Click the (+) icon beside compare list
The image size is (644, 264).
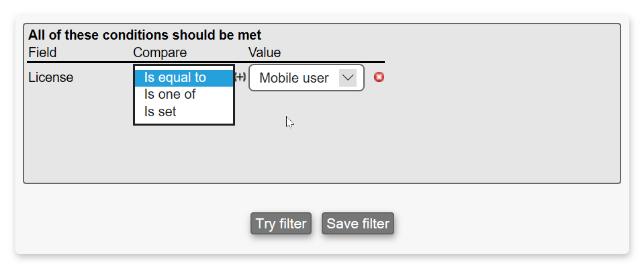coord(240,77)
